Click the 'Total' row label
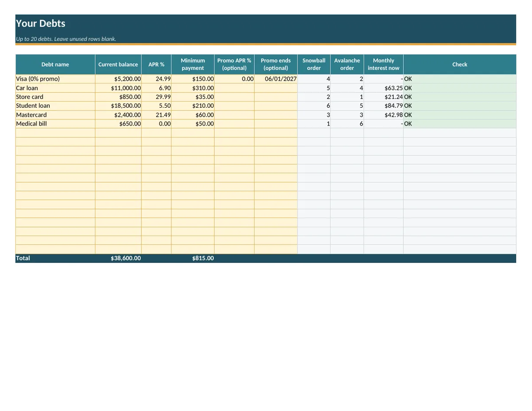 coord(55,258)
